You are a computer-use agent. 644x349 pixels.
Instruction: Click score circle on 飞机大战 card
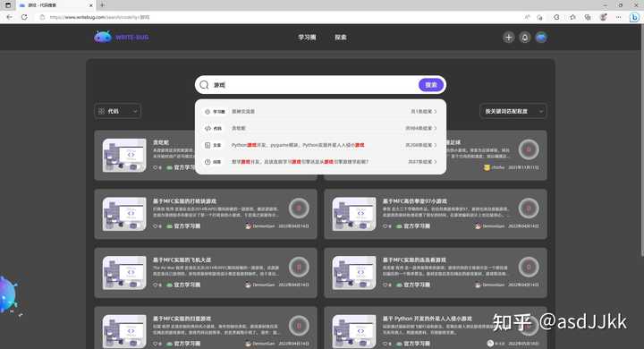click(299, 268)
